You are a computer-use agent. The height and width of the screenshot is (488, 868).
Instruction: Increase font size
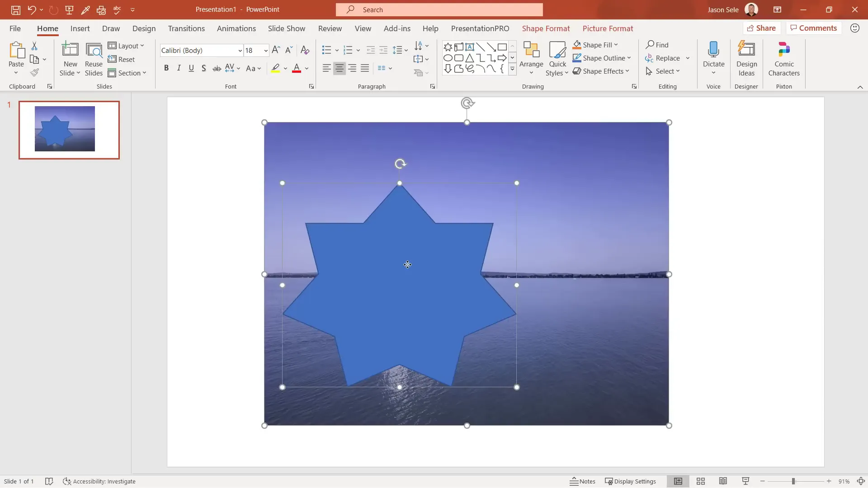pyautogui.click(x=276, y=50)
